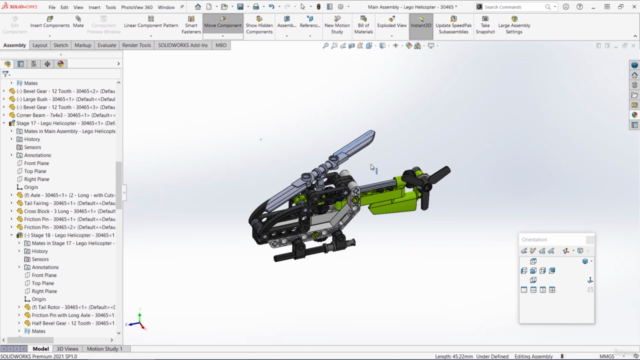Open the Bill of Materials tool
The image size is (640, 360).
(x=363, y=25)
